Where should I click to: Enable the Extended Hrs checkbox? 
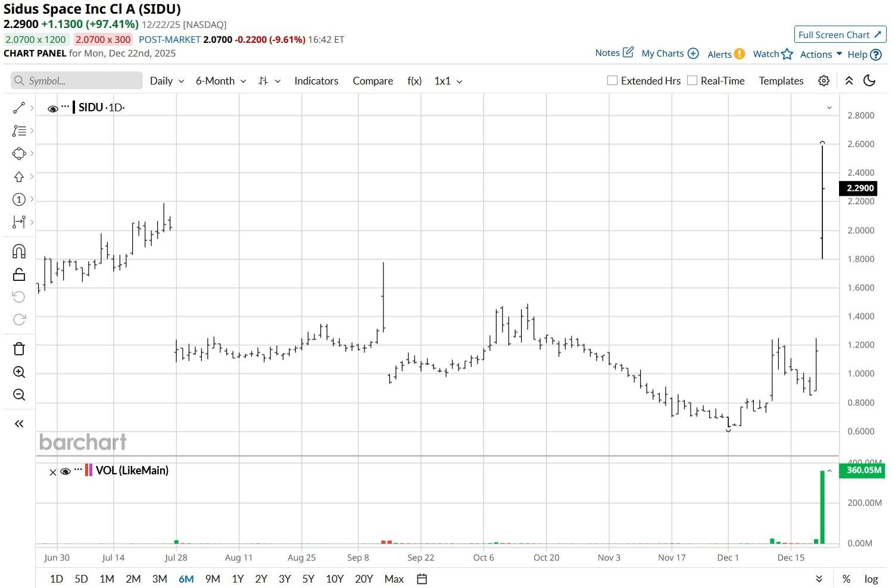[x=612, y=80]
